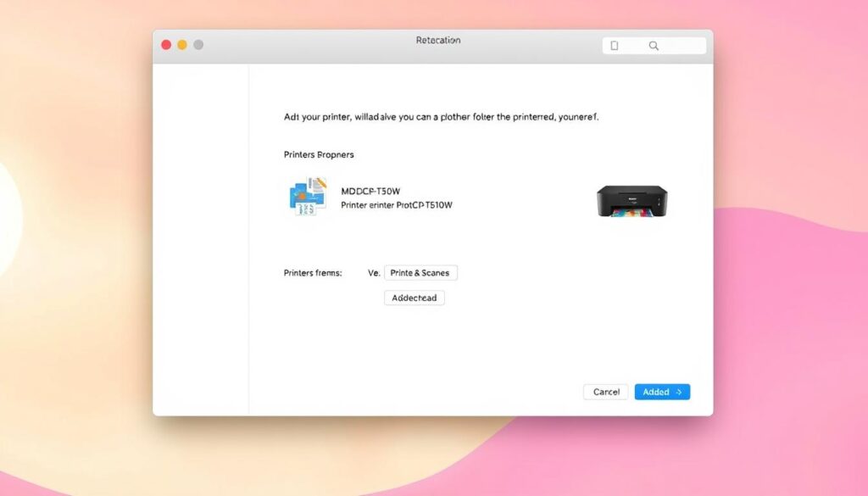Select the Printers frenns label row

point(310,271)
